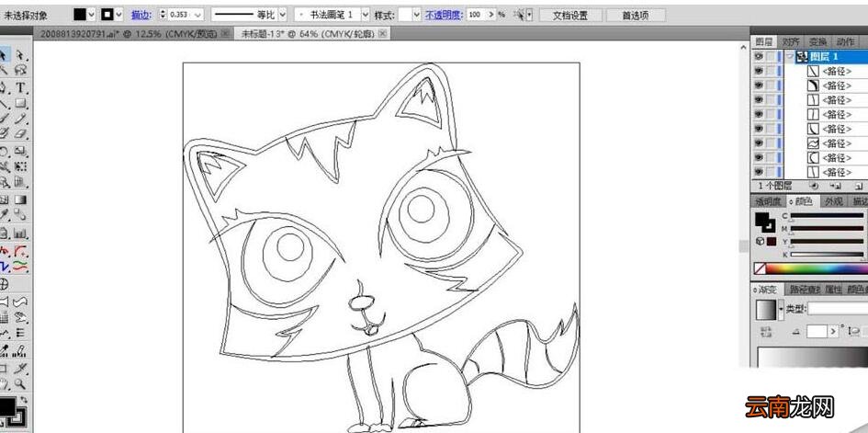Image resolution: width=868 pixels, height=433 pixels.
Task: Select the Pencil tool
Action: [x=20, y=118]
